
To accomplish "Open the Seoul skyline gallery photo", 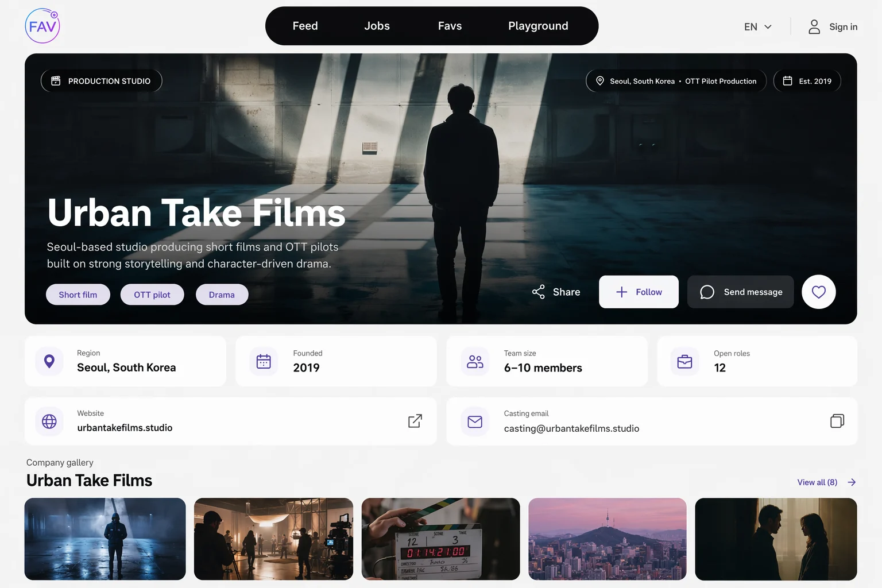I will pos(607,539).
